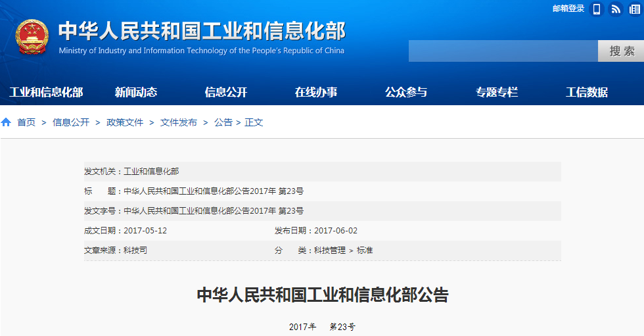Select 发布日期 value 2017-06-02
Screen dimensions: 644x336
click(336, 230)
